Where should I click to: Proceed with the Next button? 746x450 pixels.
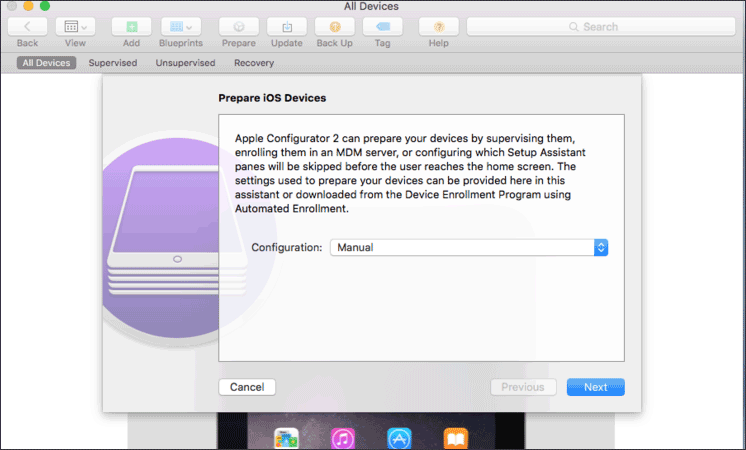596,387
